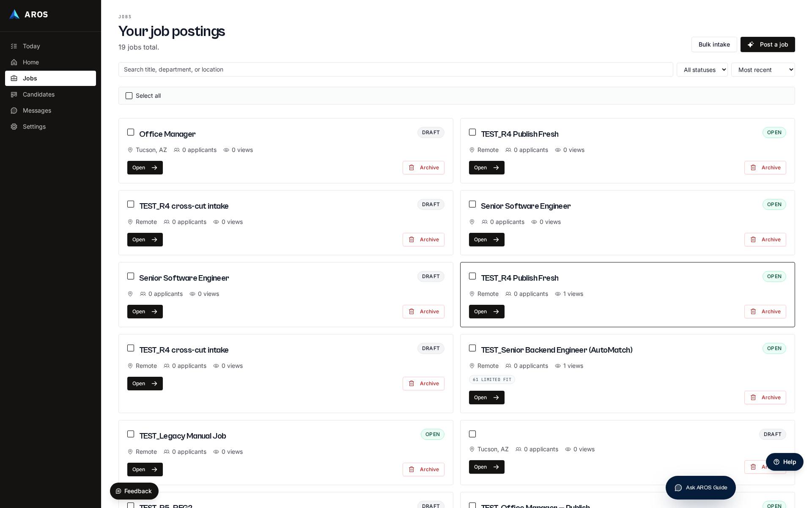Click the sparkle icon on Post a job
This screenshot has height=508, width=812.
pyautogui.click(x=751, y=44)
